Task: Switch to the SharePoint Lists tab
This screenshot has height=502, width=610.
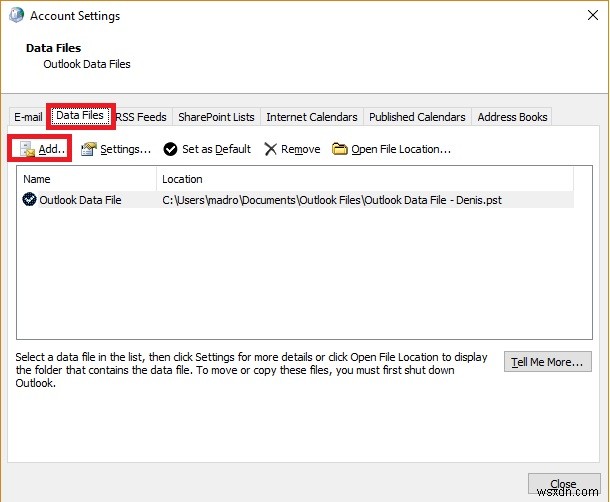Action: [x=216, y=117]
